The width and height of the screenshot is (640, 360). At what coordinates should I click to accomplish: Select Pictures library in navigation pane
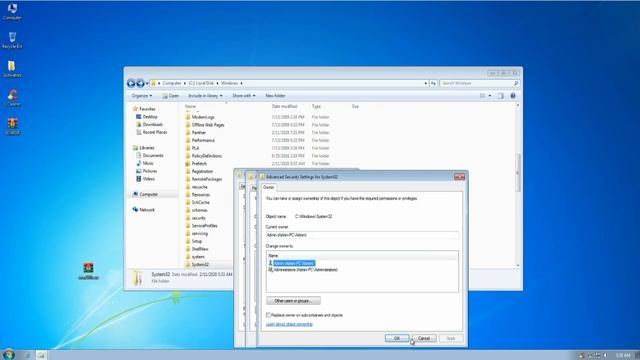[x=147, y=171]
